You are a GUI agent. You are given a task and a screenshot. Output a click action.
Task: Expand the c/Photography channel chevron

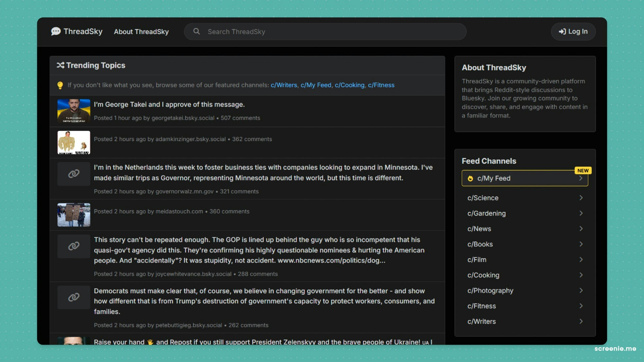pyautogui.click(x=581, y=291)
